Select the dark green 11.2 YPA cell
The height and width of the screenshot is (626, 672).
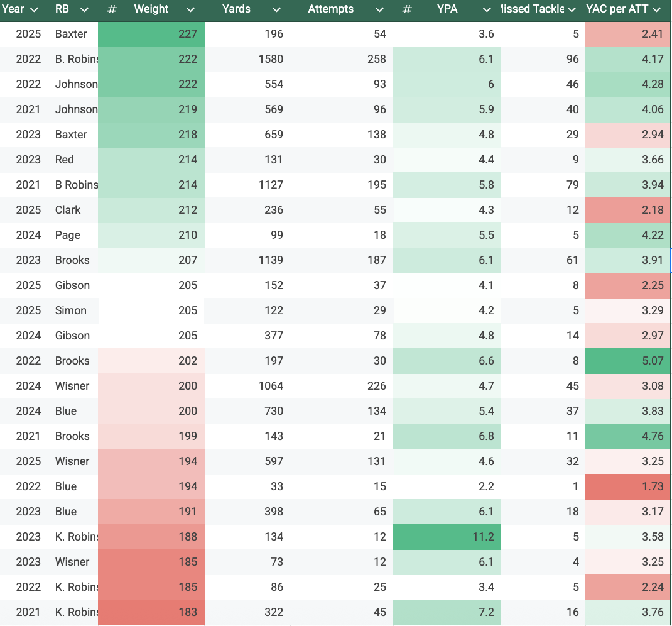447,537
